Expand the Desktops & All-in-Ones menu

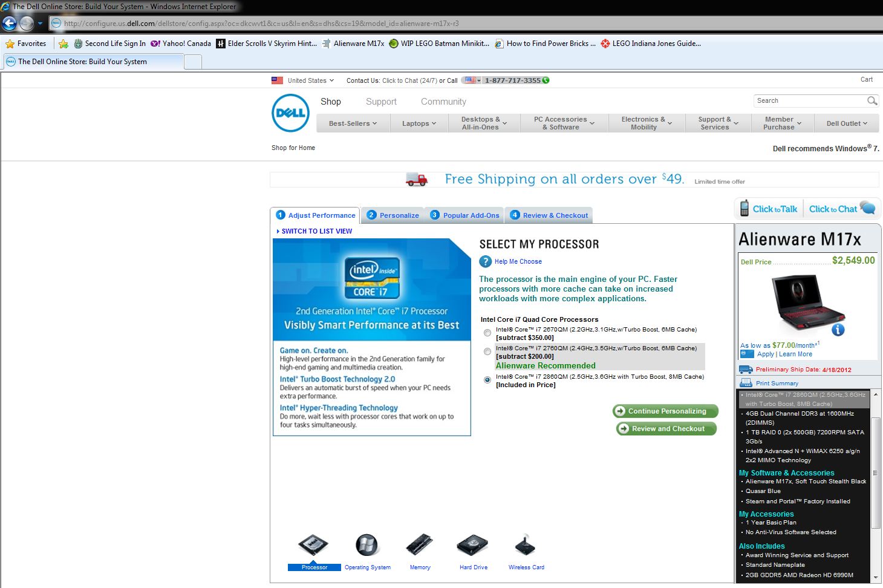coord(484,123)
